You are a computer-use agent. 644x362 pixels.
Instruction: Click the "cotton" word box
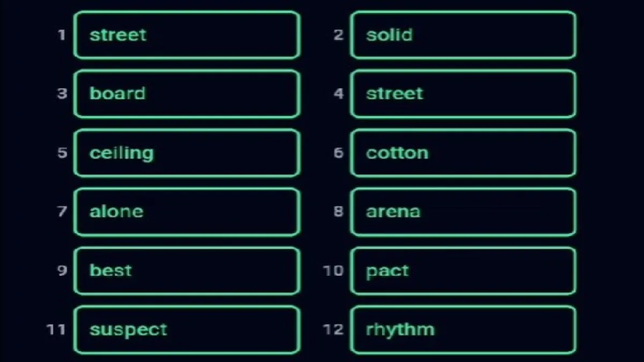pos(463,153)
